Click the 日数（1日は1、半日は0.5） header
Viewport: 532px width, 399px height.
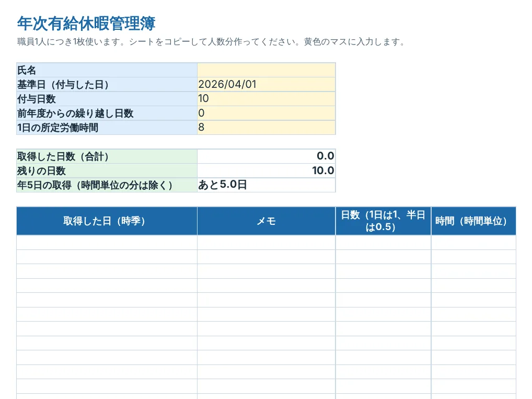384,221
